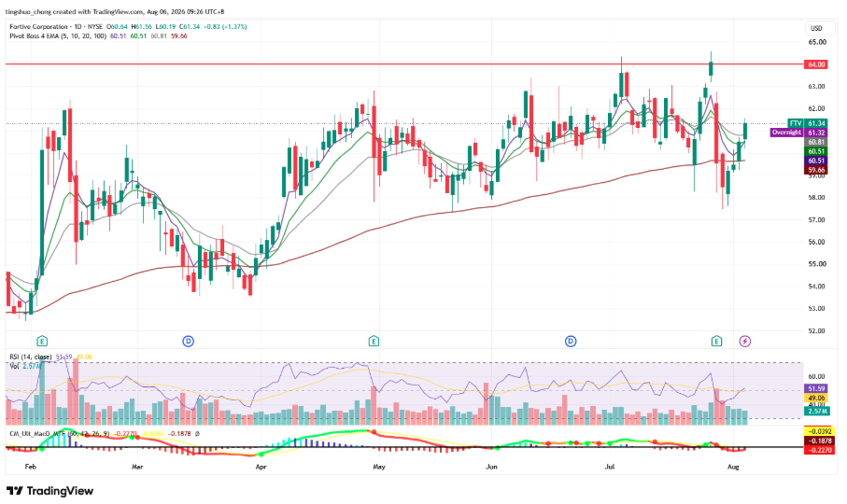Select the 60.00 RSI axis value

pyautogui.click(x=817, y=377)
